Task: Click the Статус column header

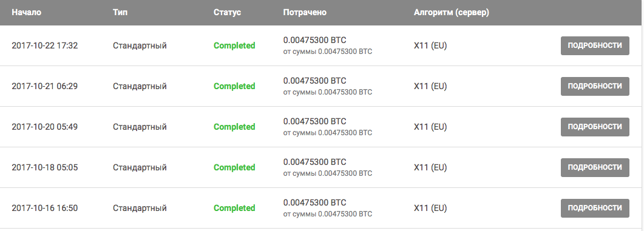Action: [x=227, y=12]
